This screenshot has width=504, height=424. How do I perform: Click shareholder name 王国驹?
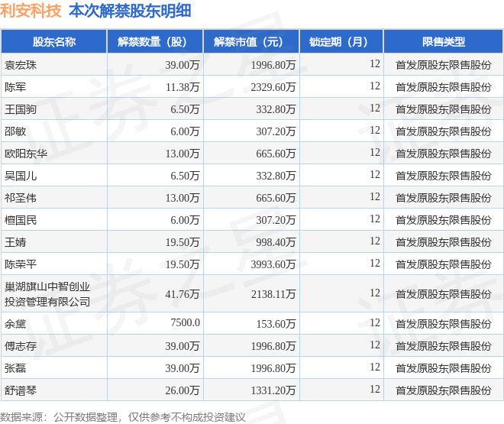point(21,109)
